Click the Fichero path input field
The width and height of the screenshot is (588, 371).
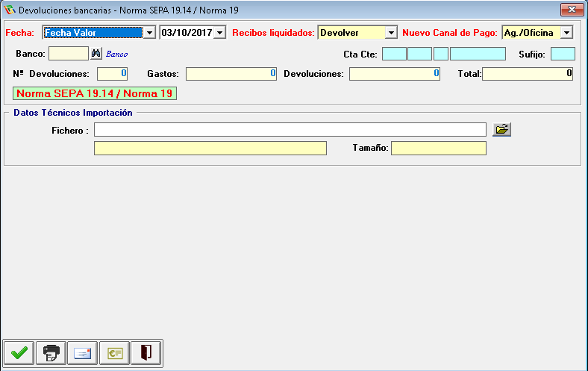(290, 130)
